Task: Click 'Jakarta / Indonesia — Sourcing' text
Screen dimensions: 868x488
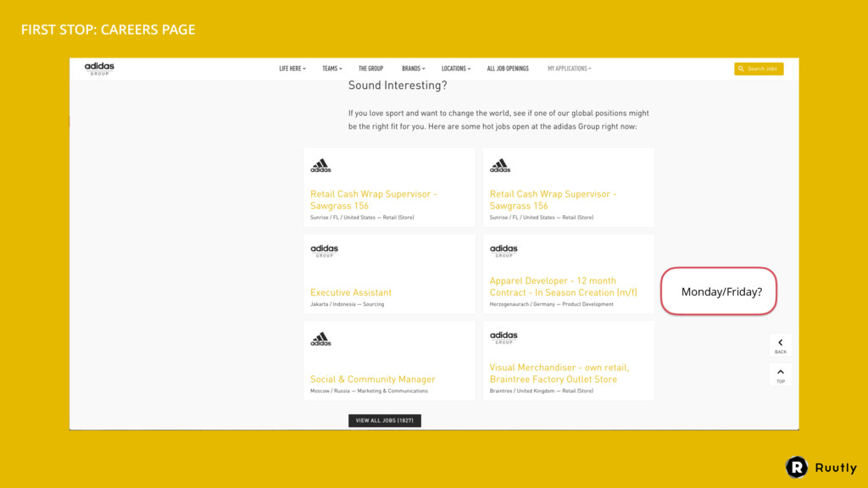Action: (x=347, y=304)
